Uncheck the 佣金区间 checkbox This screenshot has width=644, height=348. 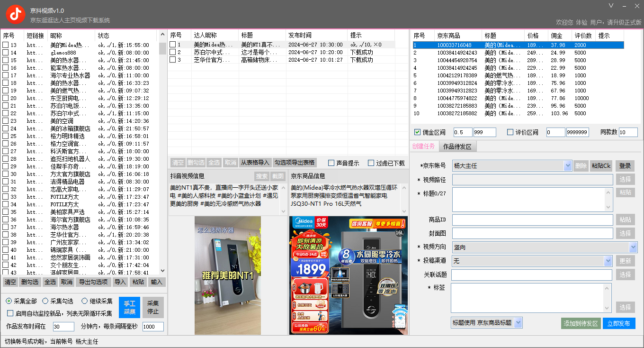[x=417, y=132]
